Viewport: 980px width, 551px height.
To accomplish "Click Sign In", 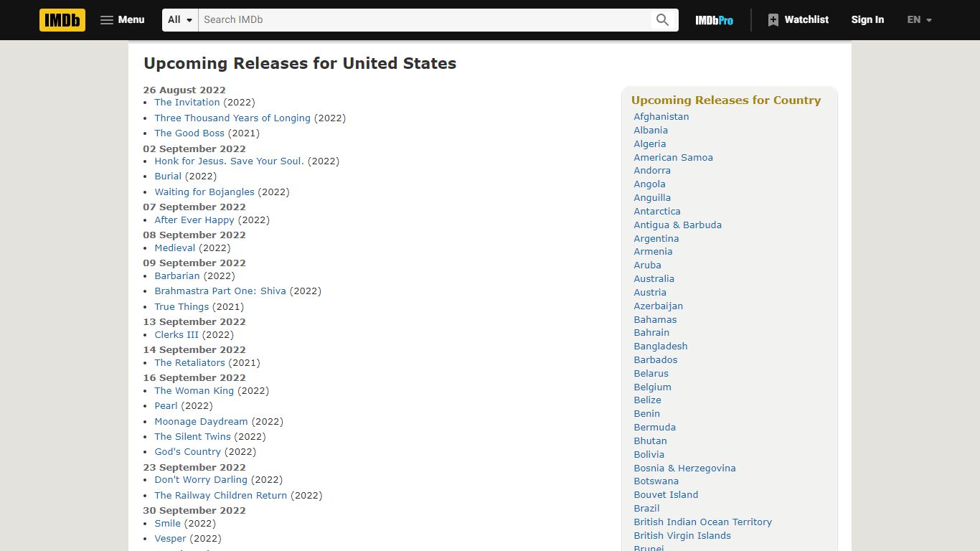I will tap(867, 20).
